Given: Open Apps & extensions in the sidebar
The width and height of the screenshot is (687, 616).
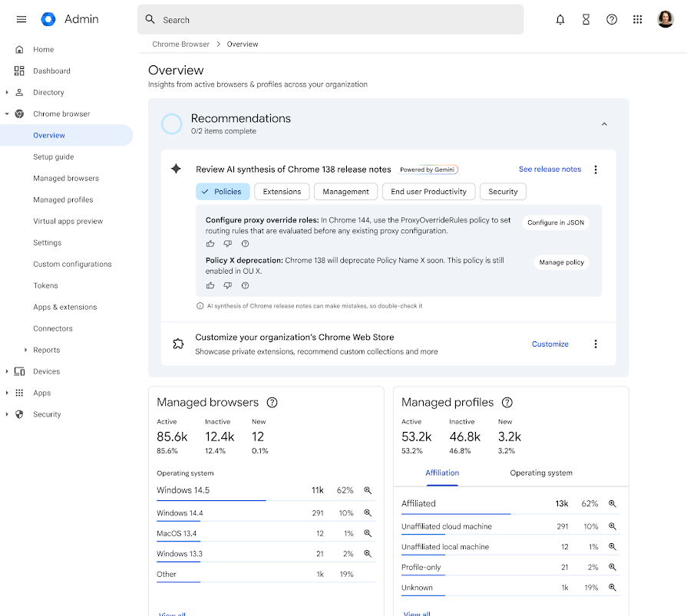Looking at the screenshot, I should (x=64, y=307).
